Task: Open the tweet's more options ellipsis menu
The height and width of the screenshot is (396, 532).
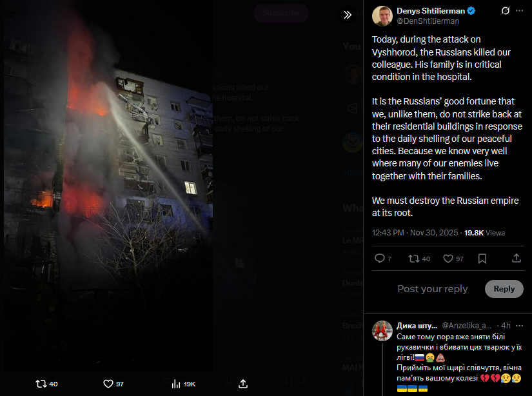Action: click(x=519, y=11)
